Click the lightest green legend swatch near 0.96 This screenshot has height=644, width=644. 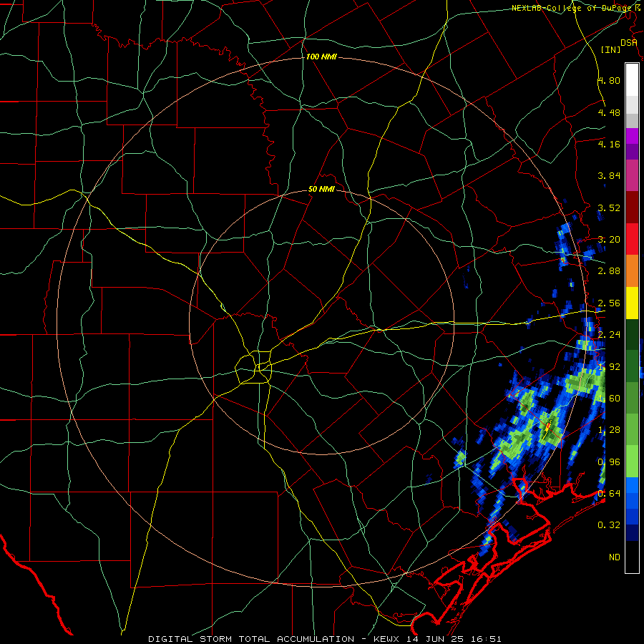[x=632, y=462]
